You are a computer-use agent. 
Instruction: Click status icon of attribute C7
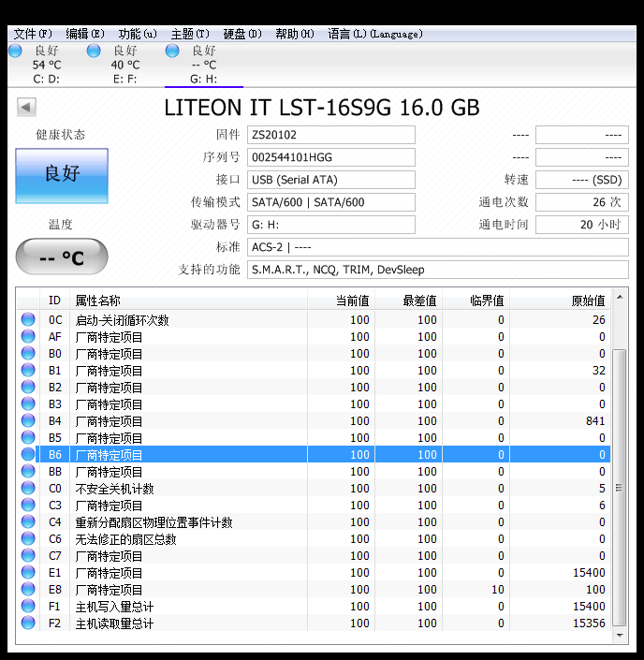point(28,555)
